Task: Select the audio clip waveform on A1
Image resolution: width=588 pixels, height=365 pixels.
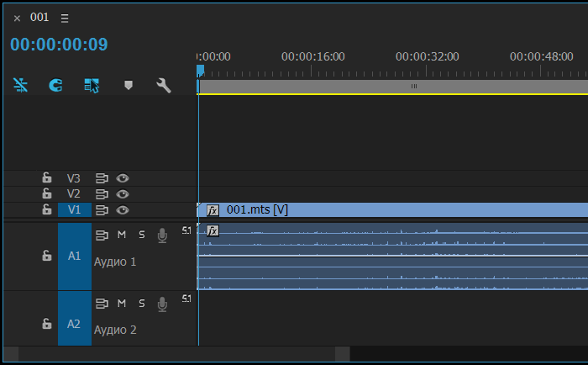Action: 392,257
